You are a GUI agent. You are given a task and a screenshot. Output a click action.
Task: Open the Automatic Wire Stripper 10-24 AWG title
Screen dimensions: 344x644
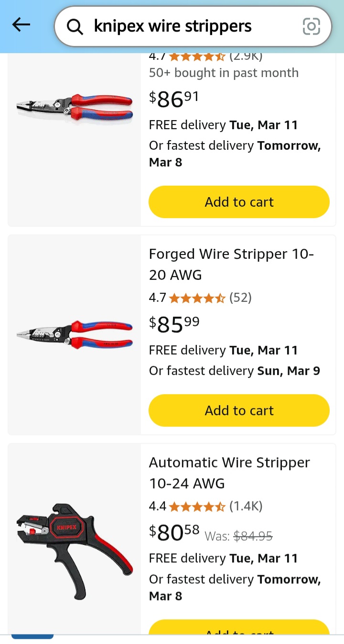tap(229, 473)
